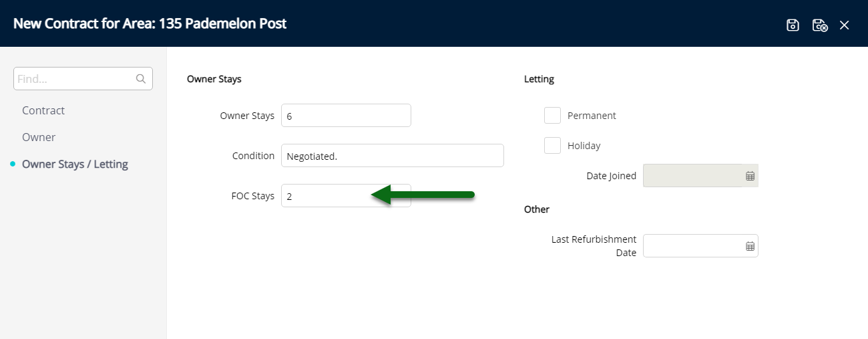Close the New Contract window
The height and width of the screenshot is (339, 868).
point(845,25)
